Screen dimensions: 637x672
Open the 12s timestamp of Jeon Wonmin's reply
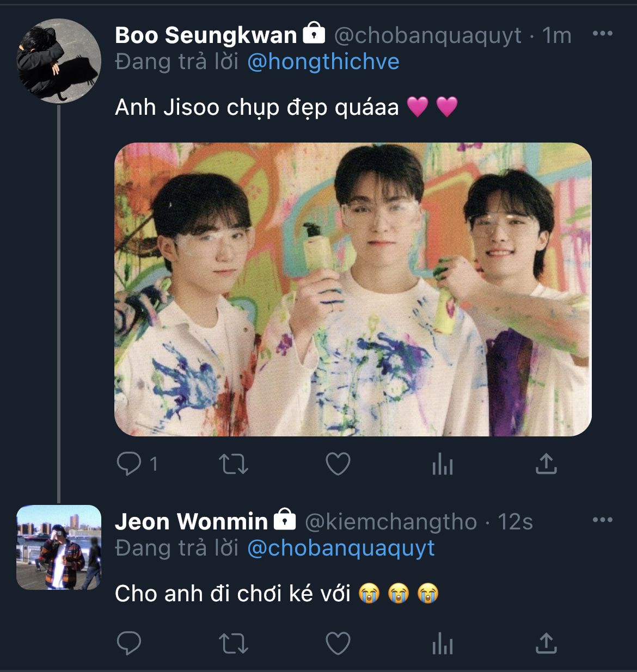(x=515, y=522)
